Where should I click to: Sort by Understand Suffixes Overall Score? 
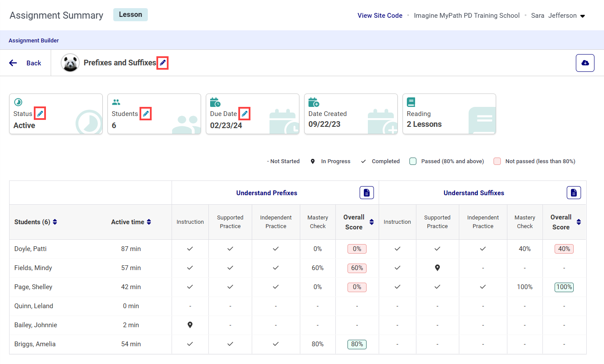(578, 222)
